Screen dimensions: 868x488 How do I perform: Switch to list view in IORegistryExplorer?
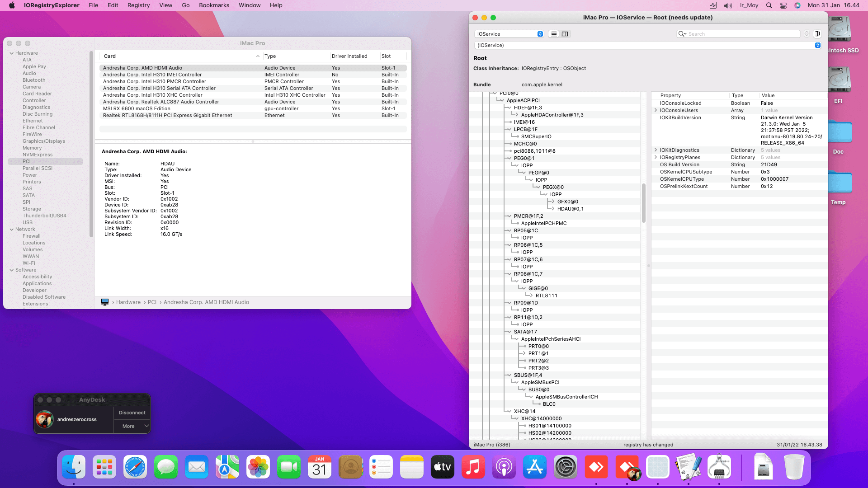pyautogui.click(x=554, y=34)
